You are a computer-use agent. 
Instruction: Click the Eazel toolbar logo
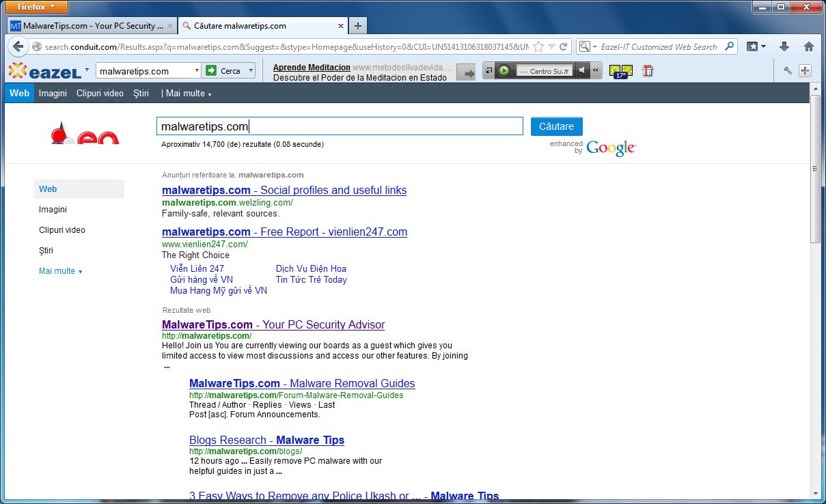tap(45, 71)
